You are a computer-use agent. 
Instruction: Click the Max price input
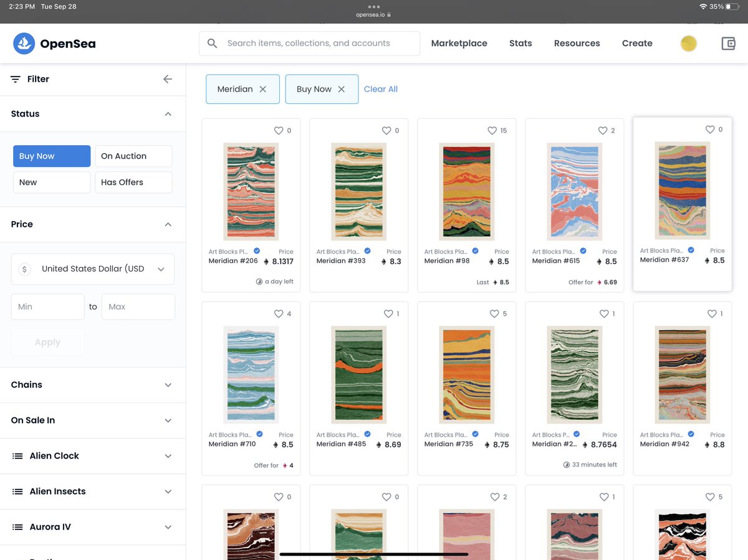[x=138, y=307]
